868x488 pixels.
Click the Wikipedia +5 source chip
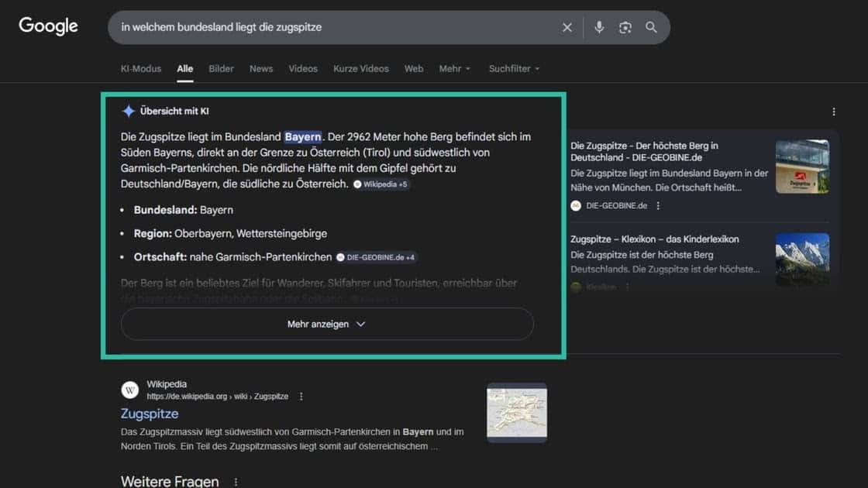click(x=381, y=184)
